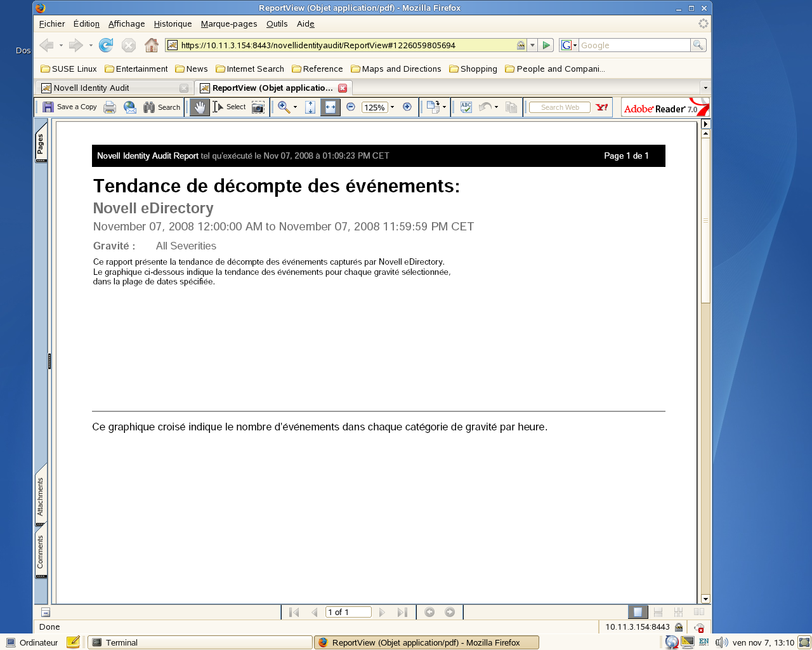This screenshot has height=650, width=812.
Task: Open the Comments side panel tab
Action: point(41,551)
